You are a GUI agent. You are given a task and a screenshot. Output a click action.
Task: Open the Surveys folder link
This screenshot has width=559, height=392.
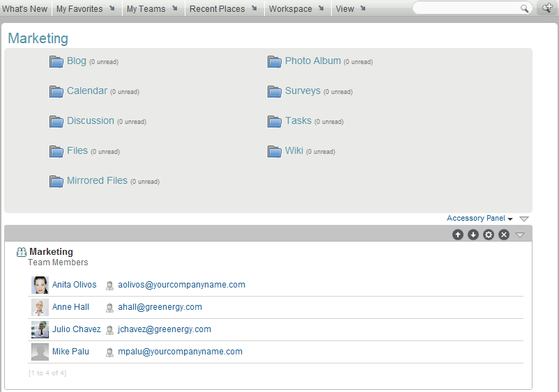click(x=303, y=91)
